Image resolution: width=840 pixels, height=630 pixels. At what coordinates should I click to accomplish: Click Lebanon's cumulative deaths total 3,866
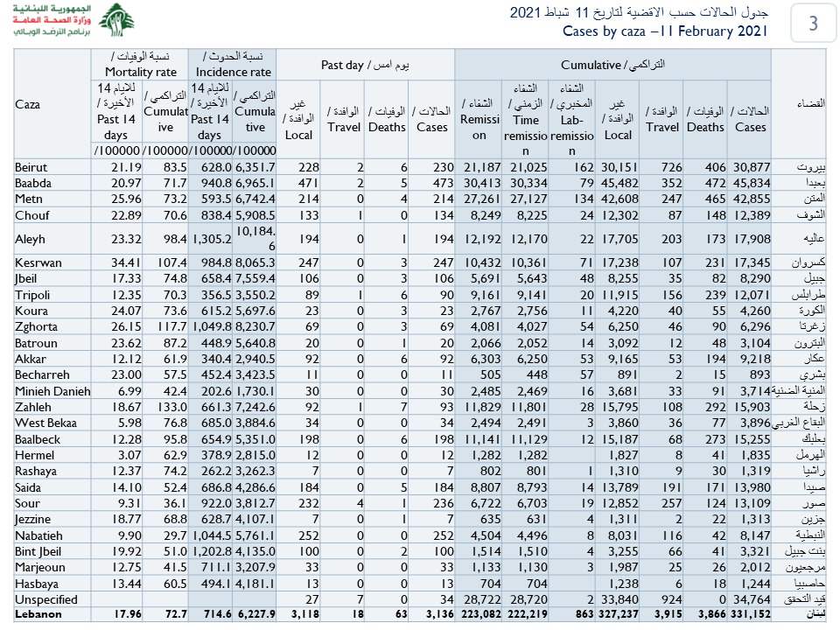coord(712,614)
